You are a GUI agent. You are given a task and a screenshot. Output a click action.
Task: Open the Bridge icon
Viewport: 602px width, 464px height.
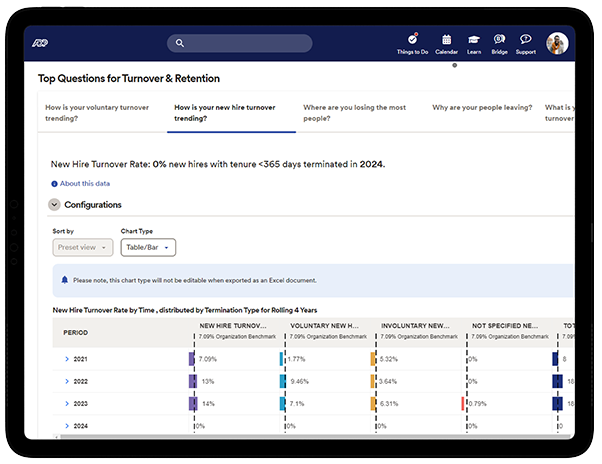499,40
